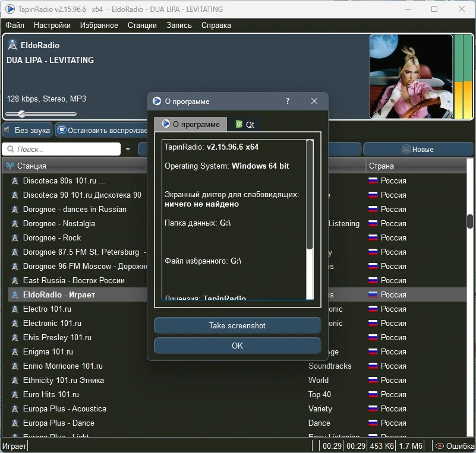
Task: Click the magnifier icon in search box
Action: tap(10, 149)
